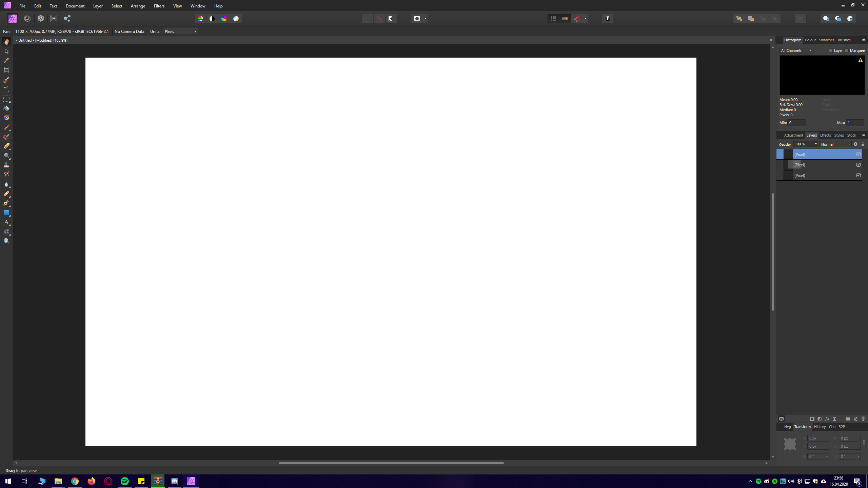Open the Filters menu

pyautogui.click(x=159, y=6)
